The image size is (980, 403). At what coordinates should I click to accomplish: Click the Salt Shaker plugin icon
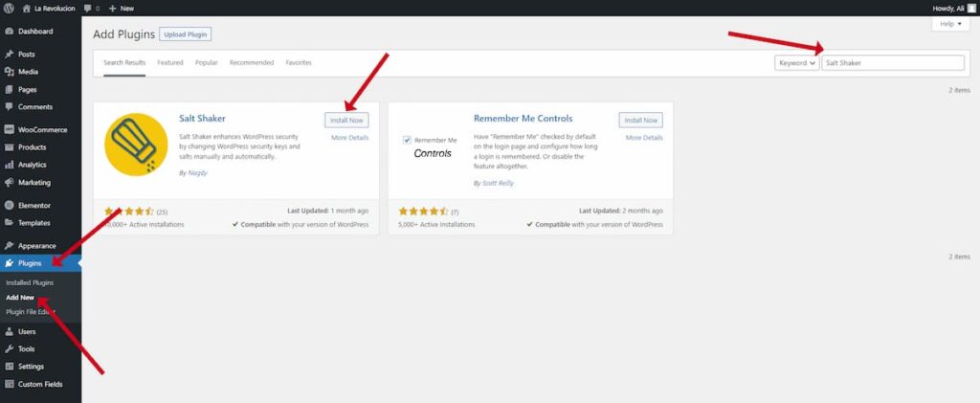tap(136, 145)
